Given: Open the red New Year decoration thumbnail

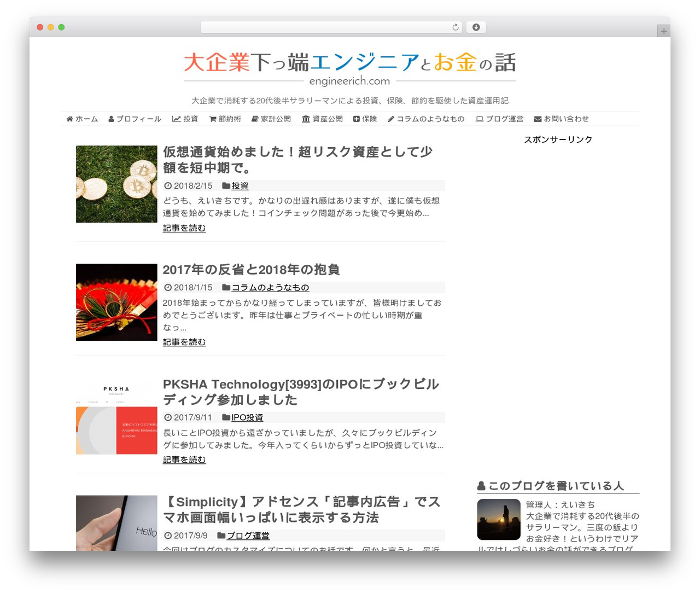Looking at the screenshot, I should [x=116, y=302].
